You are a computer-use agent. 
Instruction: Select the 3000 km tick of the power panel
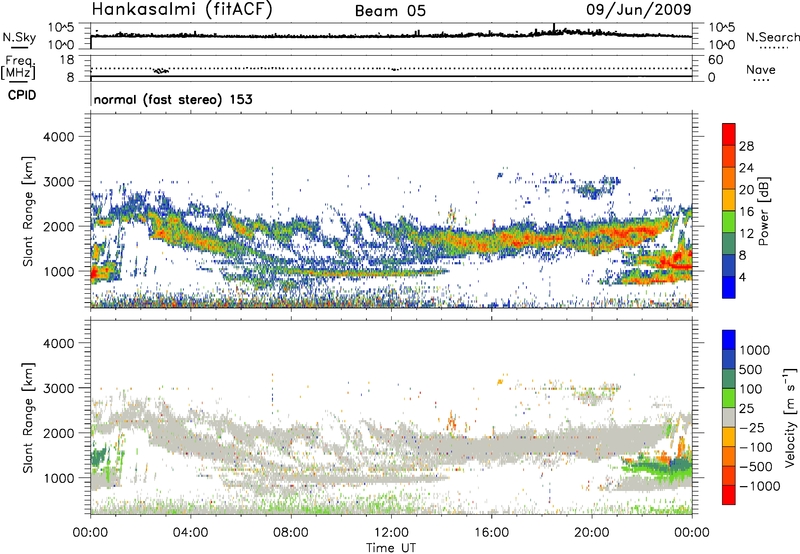[58, 182]
